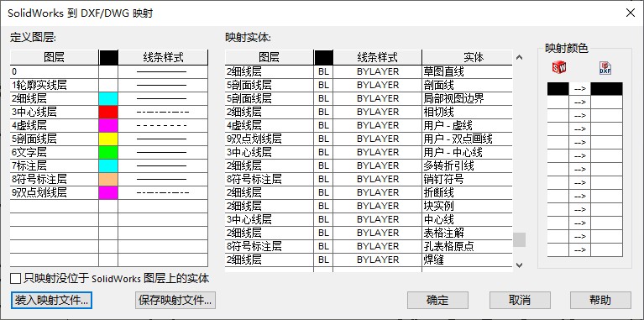Select entity 剖面线 row

(468, 85)
